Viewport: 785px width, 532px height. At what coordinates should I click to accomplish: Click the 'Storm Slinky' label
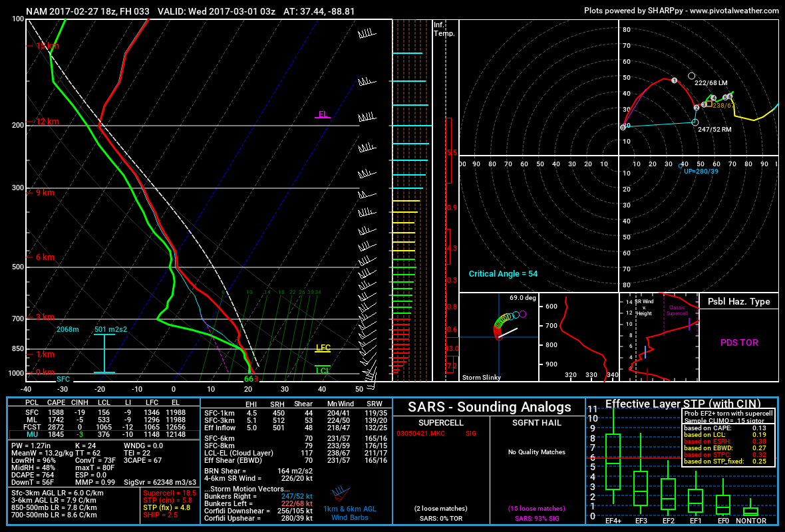point(481,377)
